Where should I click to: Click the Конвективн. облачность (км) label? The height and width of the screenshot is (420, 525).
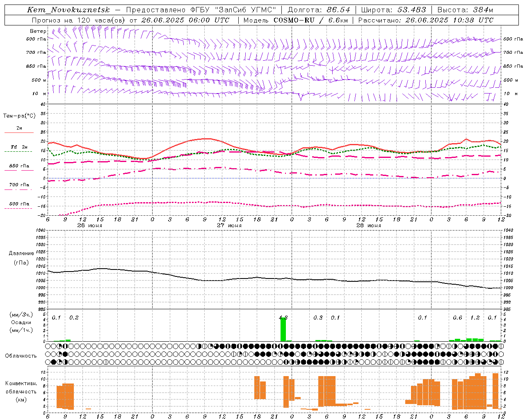(x=21, y=391)
